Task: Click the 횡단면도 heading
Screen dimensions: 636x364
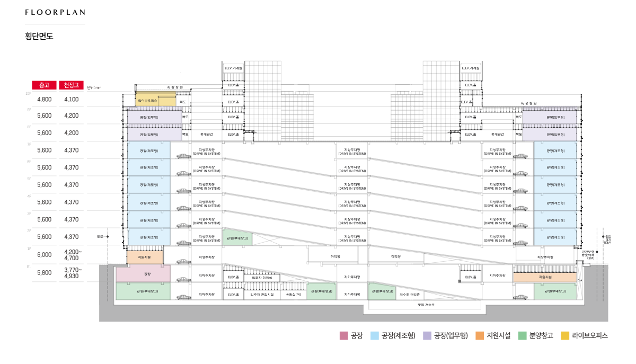Action: 39,37
